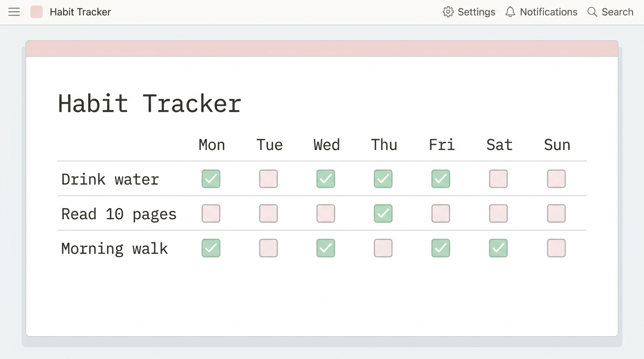Screen dimensions: 644x359
Task: Uncheck Drink water for Monday
Action: (211, 179)
